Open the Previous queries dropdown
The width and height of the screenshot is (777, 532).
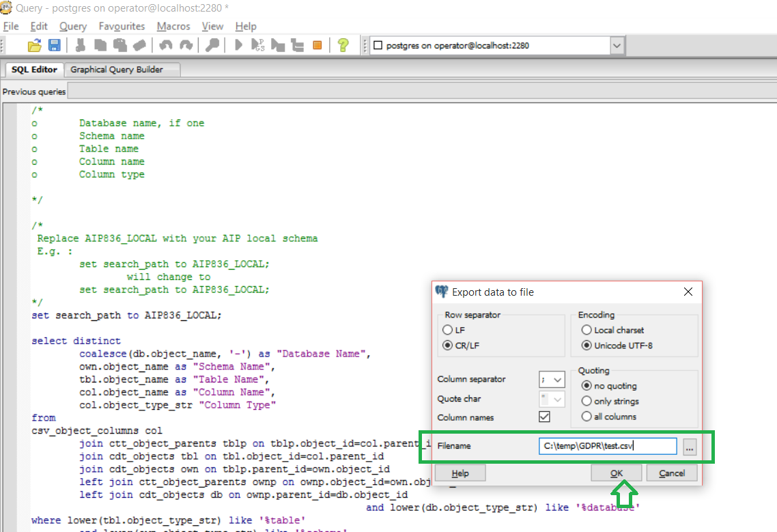point(410,92)
